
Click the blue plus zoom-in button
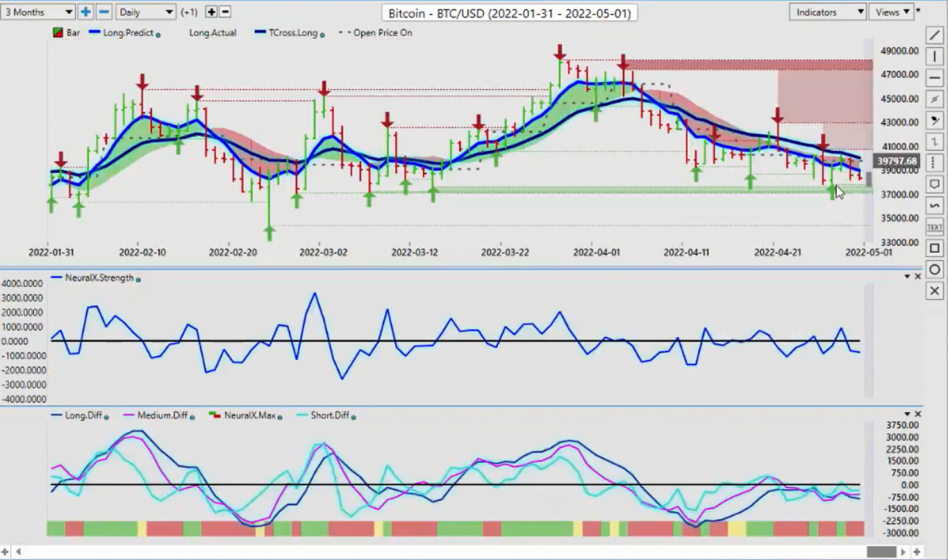click(x=85, y=11)
